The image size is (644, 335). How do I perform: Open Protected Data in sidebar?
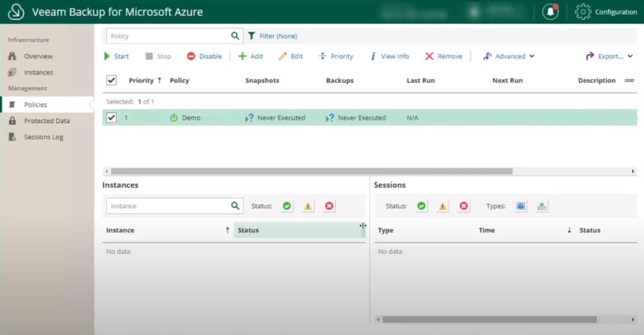(47, 121)
